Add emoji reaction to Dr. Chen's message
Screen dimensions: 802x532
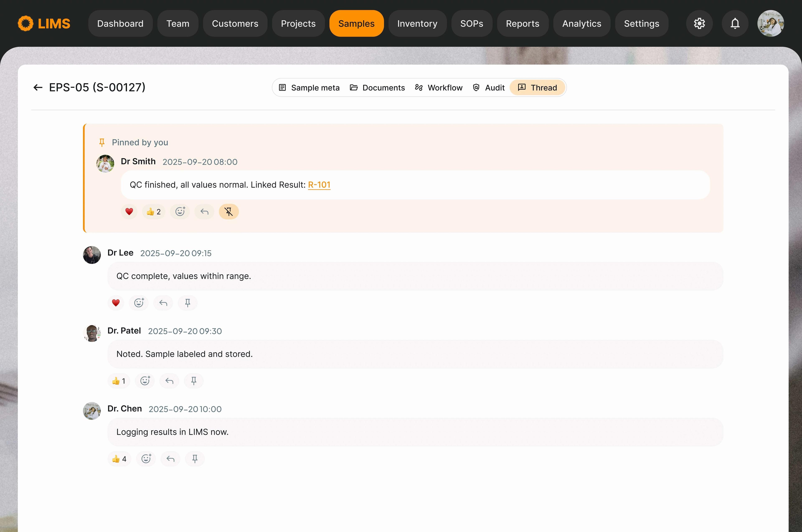pyautogui.click(x=146, y=459)
